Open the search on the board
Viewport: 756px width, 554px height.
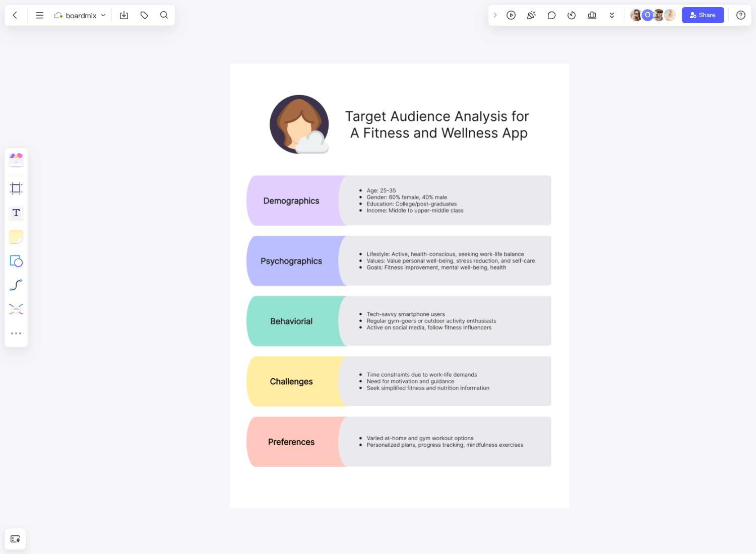(x=164, y=15)
